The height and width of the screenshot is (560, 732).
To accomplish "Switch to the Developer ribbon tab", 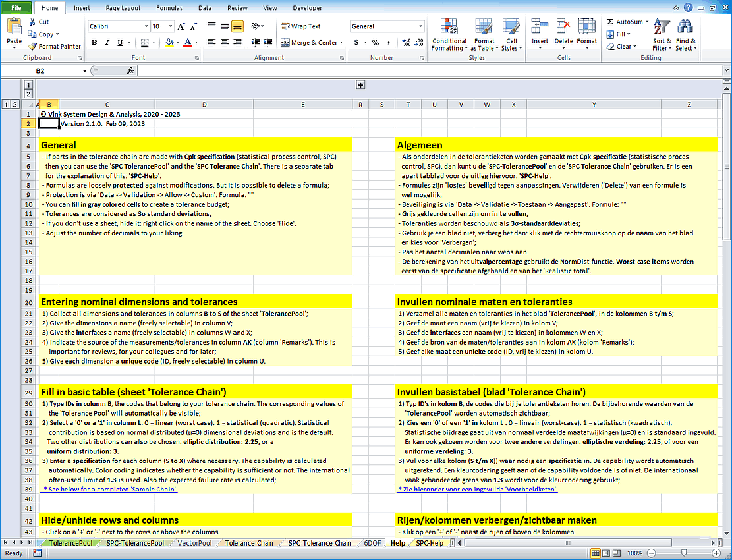I will (307, 8).
